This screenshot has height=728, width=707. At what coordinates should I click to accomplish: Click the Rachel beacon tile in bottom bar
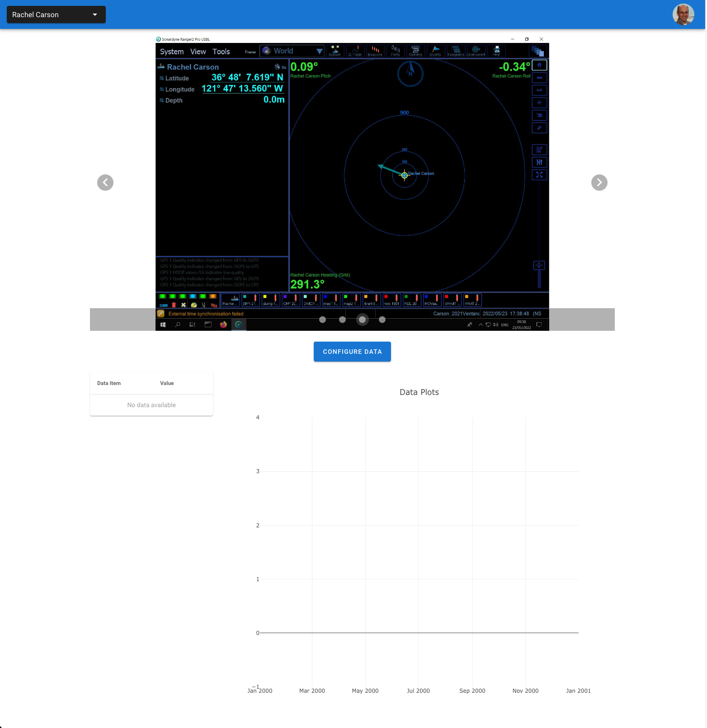click(231, 300)
